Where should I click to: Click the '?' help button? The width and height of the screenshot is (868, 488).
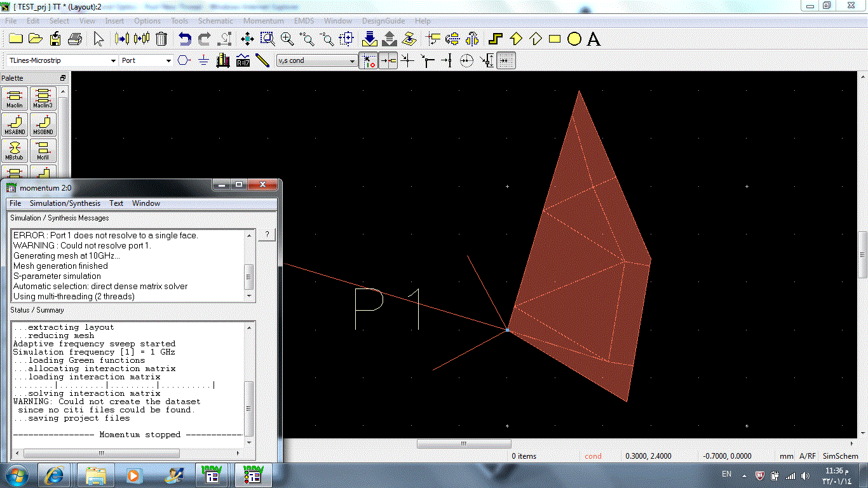click(x=267, y=235)
